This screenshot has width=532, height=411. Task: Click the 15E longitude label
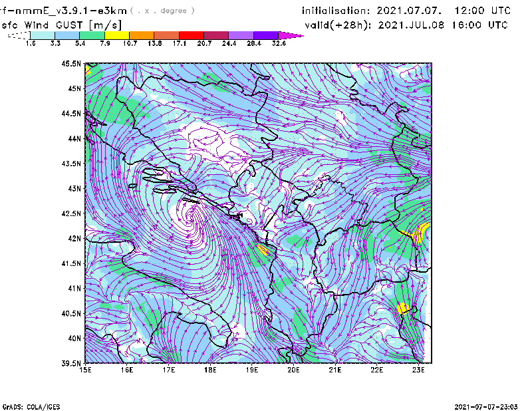pos(85,370)
